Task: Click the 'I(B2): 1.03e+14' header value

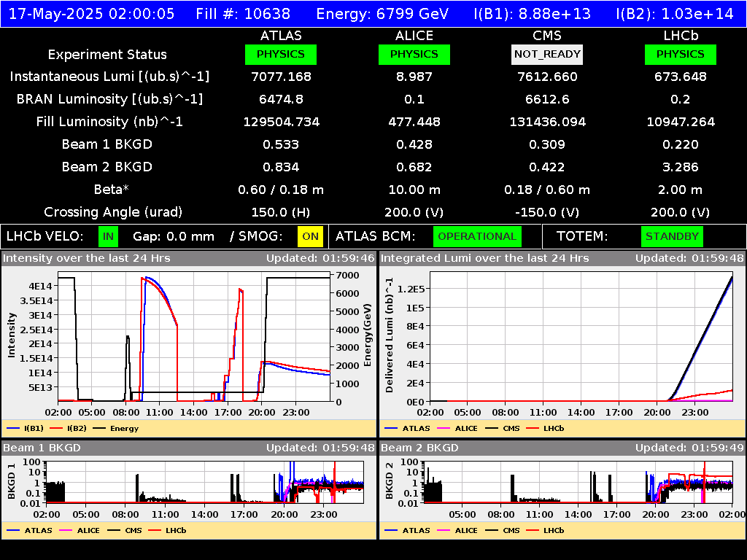Action: coord(675,14)
